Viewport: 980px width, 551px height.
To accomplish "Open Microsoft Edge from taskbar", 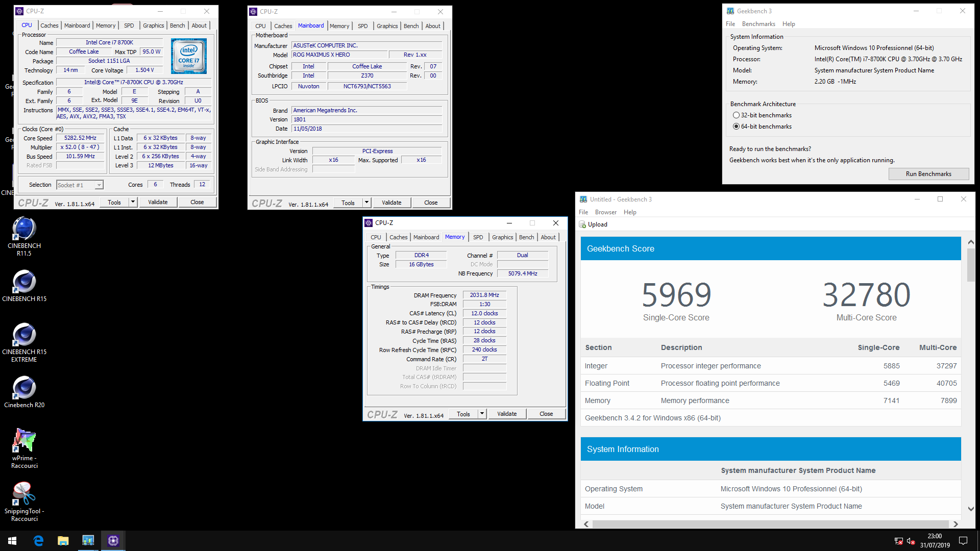I will pyautogui.click(x=38, y=541).
